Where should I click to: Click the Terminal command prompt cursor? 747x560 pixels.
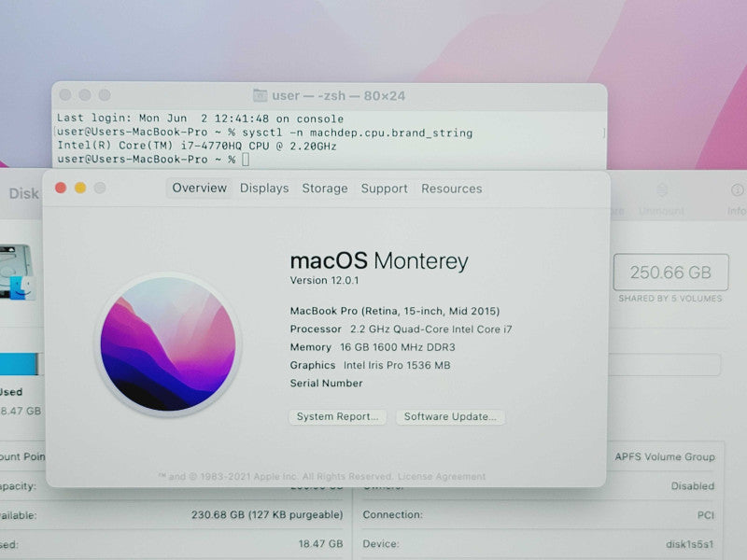[246, 159]
